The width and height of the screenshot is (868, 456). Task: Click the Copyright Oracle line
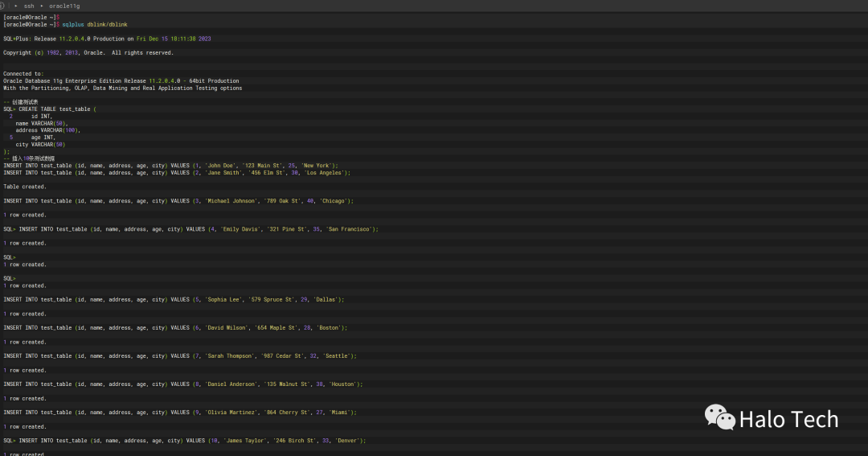click(88, 52)
